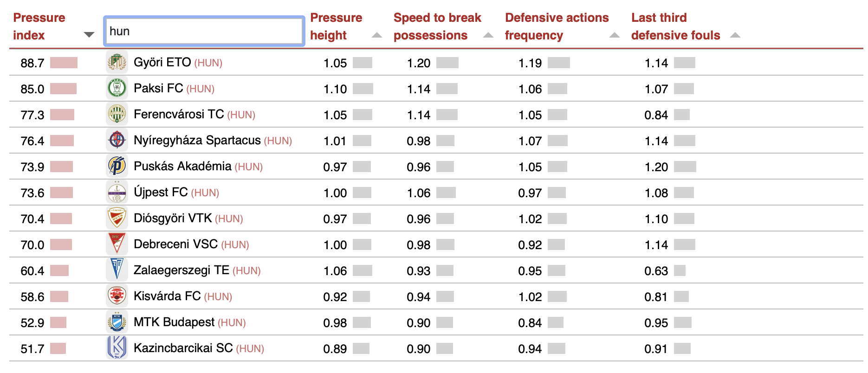868x373 pixels.
Task: Click the Ferencvárosi TC club crest
Action: coord(117,115)
